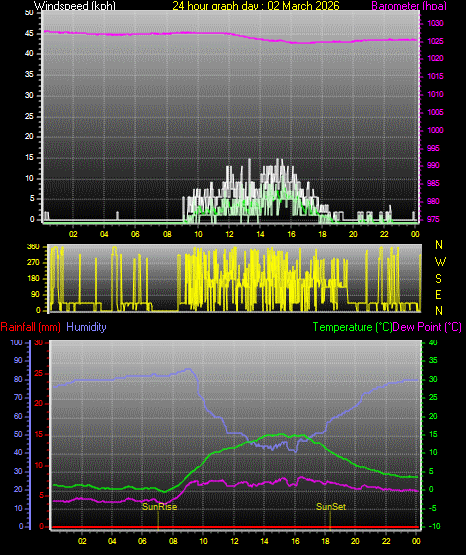Select the 100 humidity axis value
The width and height of the screenshot is (466, 555).
point(17,343)
